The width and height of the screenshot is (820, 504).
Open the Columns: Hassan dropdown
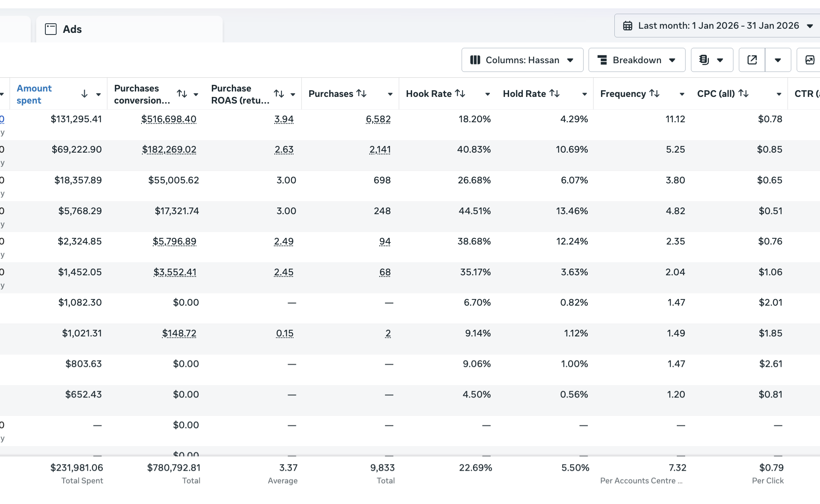coord(522,60)
